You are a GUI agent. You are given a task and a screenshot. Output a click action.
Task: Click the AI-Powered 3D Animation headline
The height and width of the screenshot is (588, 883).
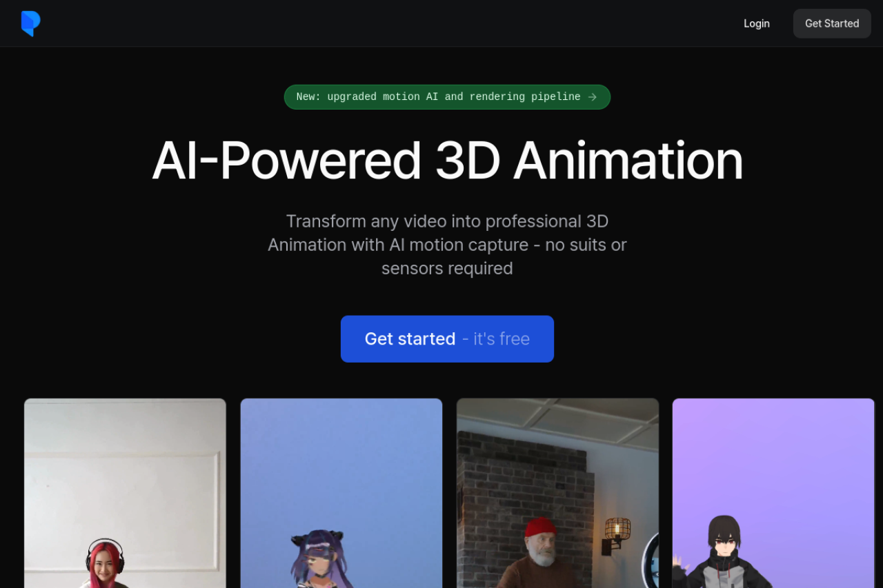click(447, 161)
